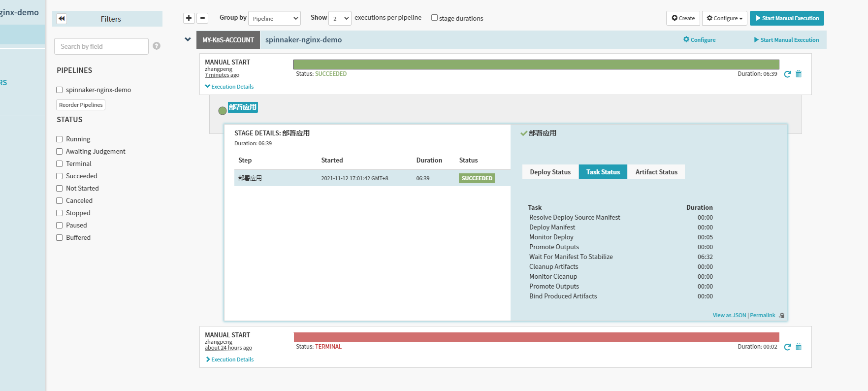Click the Monitor Deploy task
The image size is (868, 391).
(551, 237)
